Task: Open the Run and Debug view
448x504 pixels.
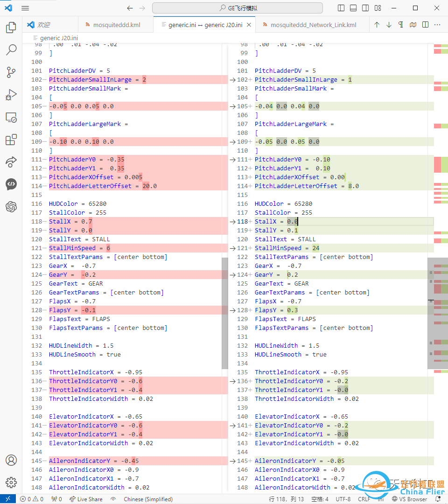Action: 11,95
